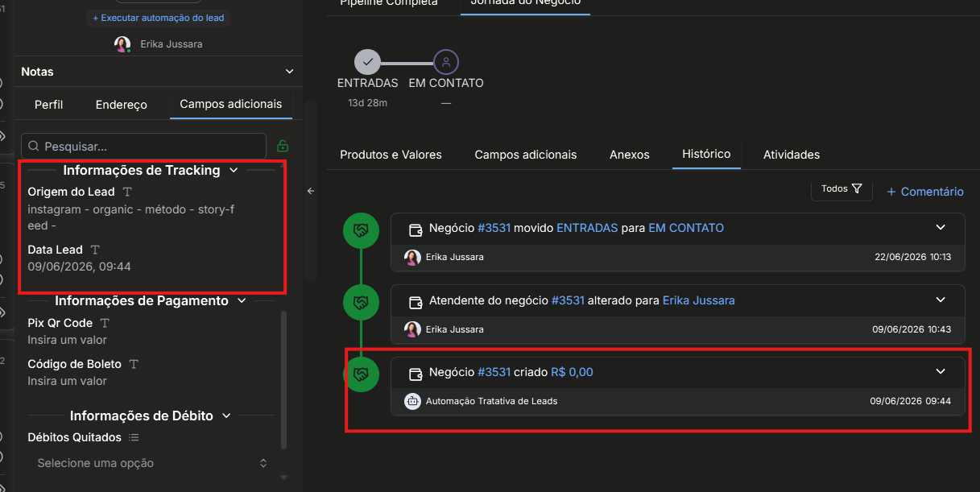Click the panel collapse arrow icon
Viewport: 980px width, 492px height.
point(311,191)
